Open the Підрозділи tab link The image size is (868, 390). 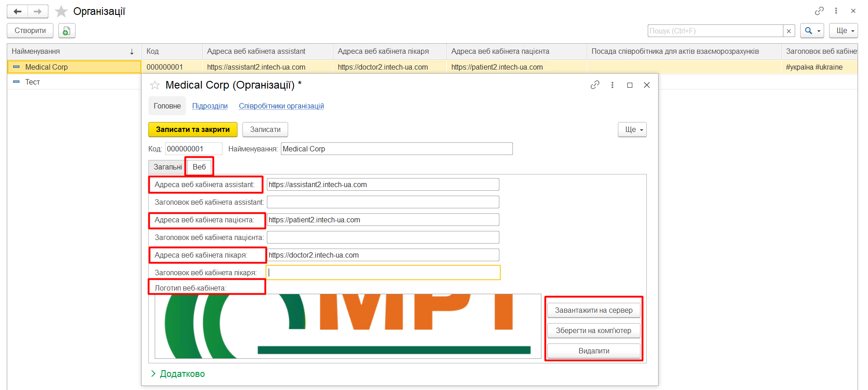pyautogui.click(x=210, y=106)
